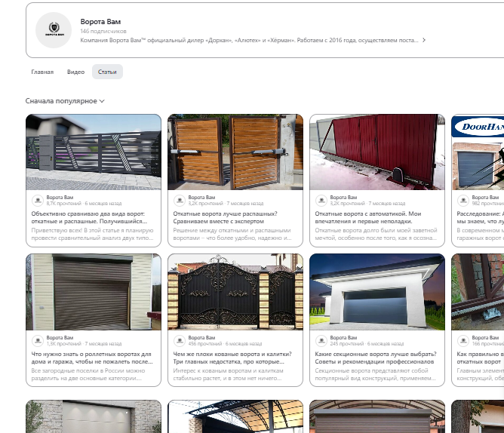
Task: Click author avatar on Откатные ворота лучше распашных card
Action: 180,200
